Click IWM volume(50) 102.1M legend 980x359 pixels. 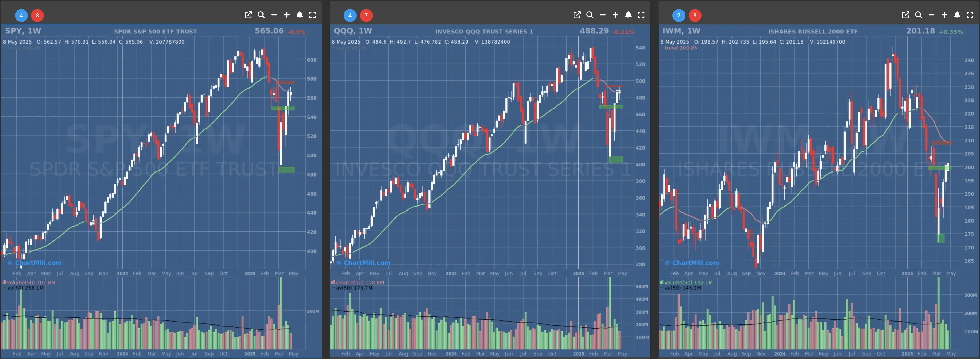(x=686, y=282)
